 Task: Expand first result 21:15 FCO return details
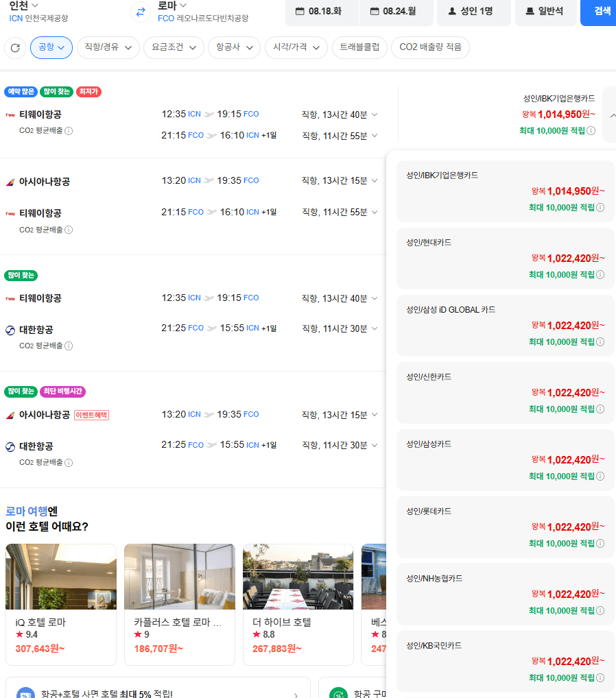pos(375,135)
